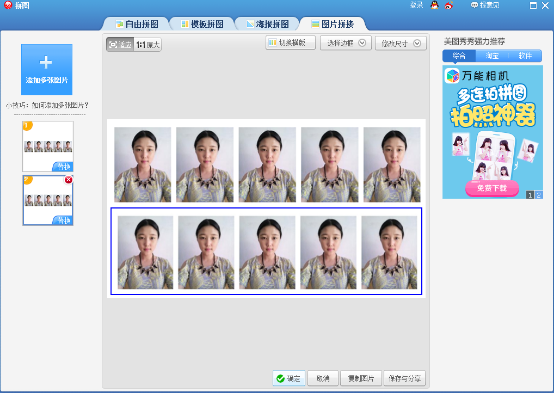Image resolution: width=554 pixels, height=393 pixels.
Task: Select thumbnail number 2 in the left list
Action: 48,200
